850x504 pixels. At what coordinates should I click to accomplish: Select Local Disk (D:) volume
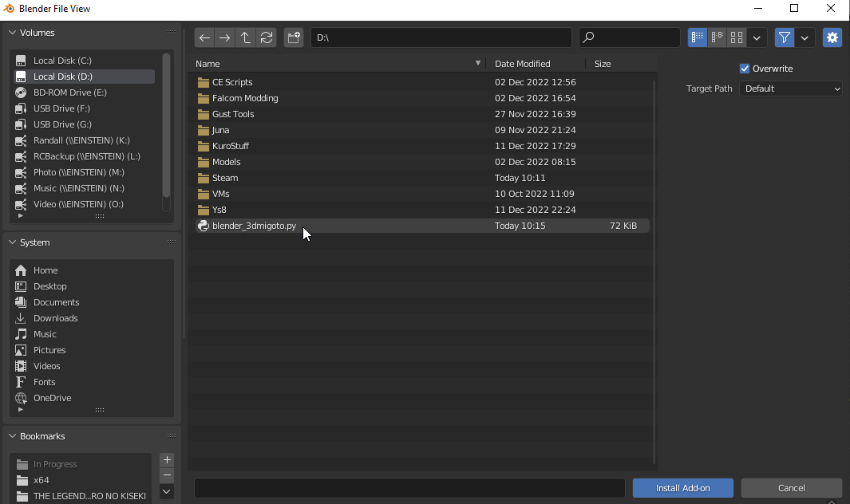[84, 77]
